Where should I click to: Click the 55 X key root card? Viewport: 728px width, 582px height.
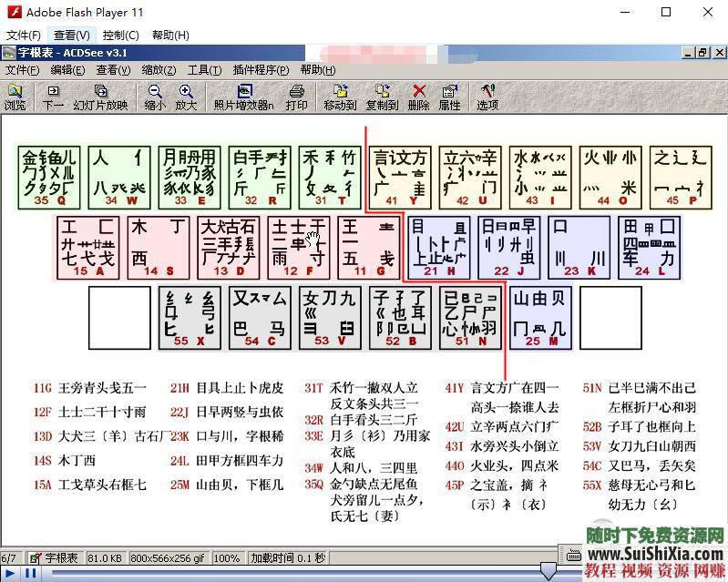(190, 318)
